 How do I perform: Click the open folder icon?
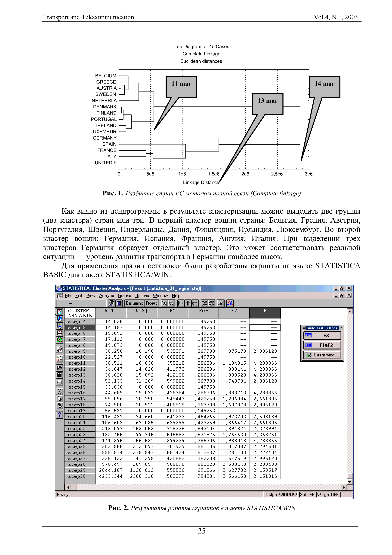pos(59,368)
